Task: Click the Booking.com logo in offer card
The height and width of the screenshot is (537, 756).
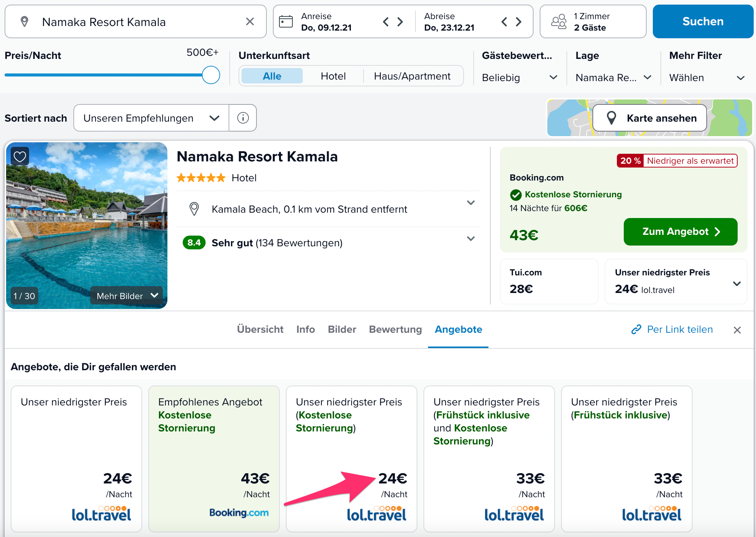Action: (x=239, y=513)
